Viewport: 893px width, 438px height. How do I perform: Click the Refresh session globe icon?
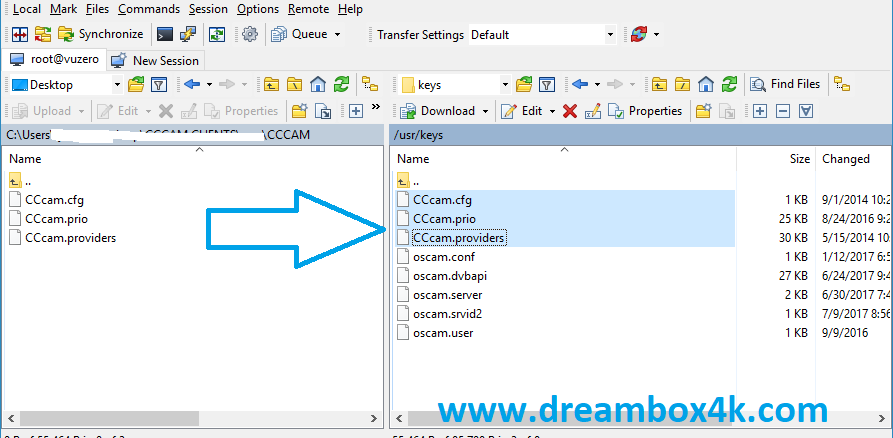(638, 35)
